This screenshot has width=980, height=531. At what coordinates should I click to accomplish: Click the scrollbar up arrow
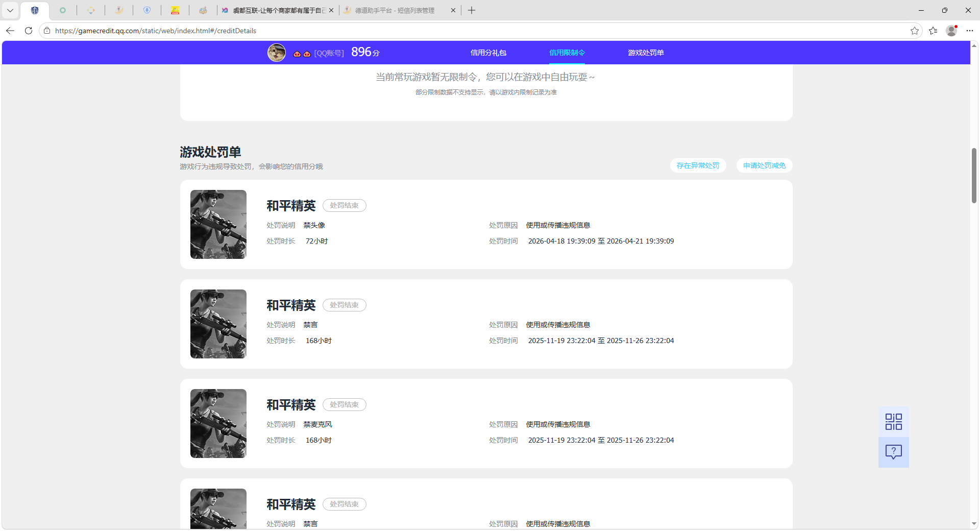[974, 45]
